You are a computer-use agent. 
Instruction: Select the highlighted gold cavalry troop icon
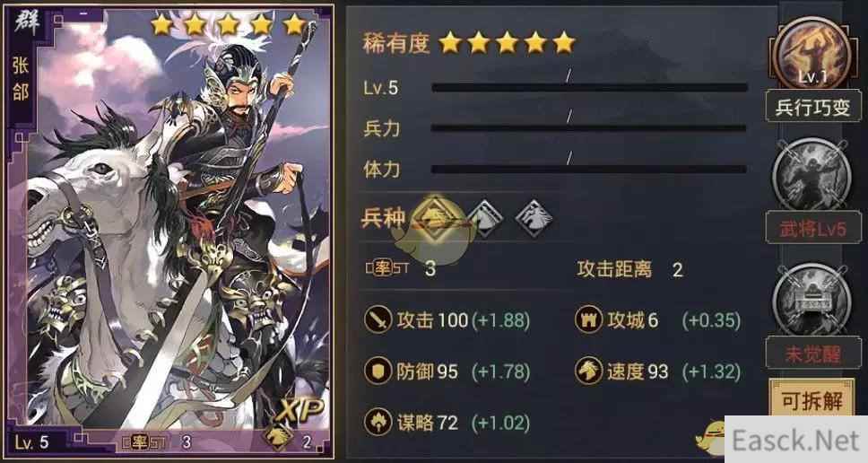click(436, 219)
